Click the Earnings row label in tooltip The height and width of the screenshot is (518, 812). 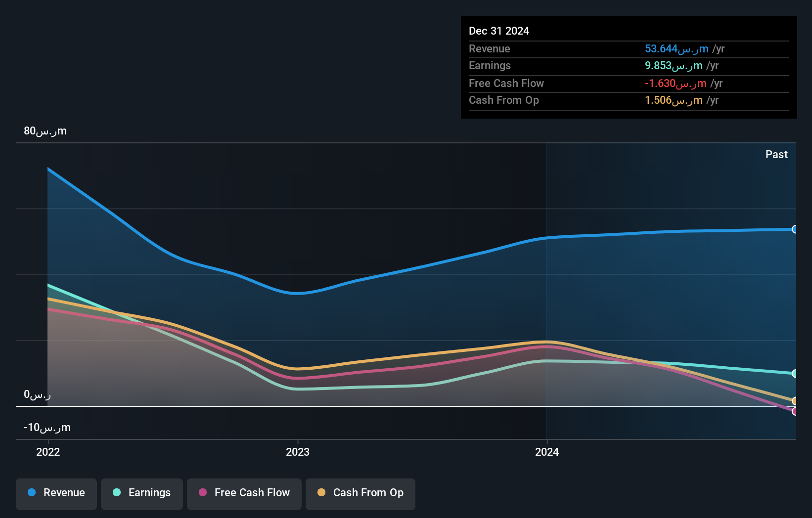(490, 65)
